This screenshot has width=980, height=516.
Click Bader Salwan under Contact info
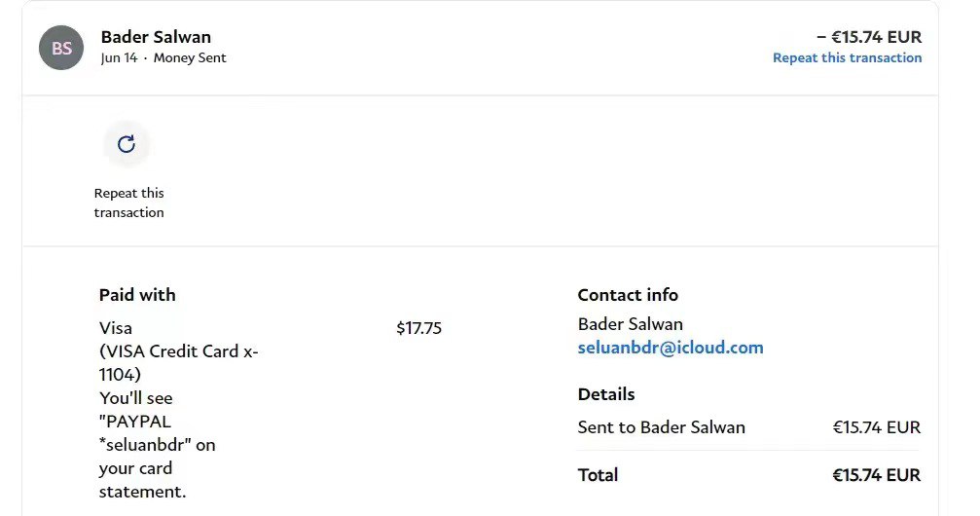pyautogui.click(x=631, y=323)
